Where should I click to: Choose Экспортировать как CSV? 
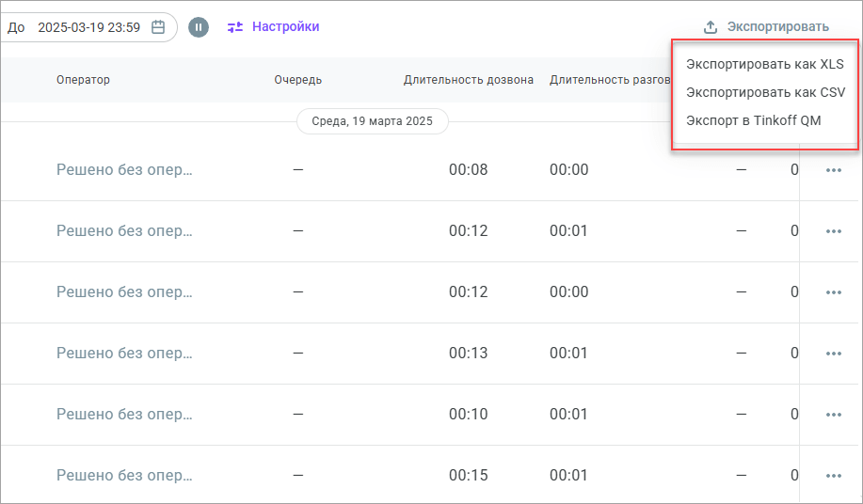[x=765, y=92]
